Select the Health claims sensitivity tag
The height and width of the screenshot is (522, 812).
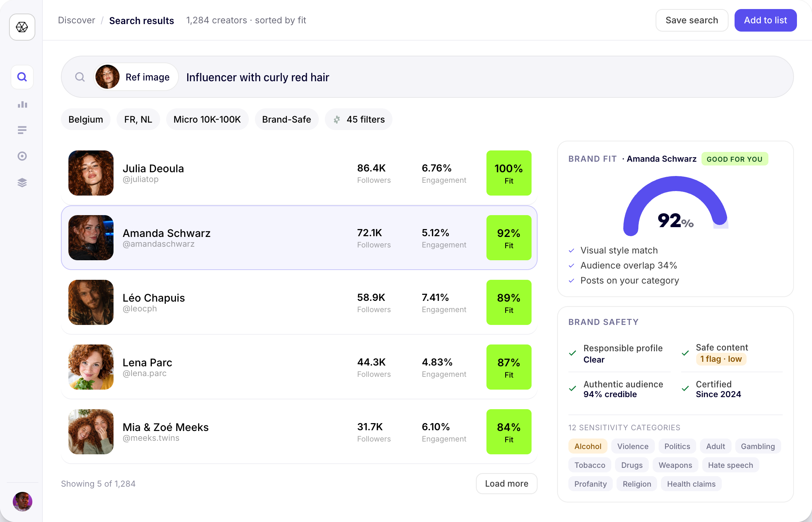(691, 484)
